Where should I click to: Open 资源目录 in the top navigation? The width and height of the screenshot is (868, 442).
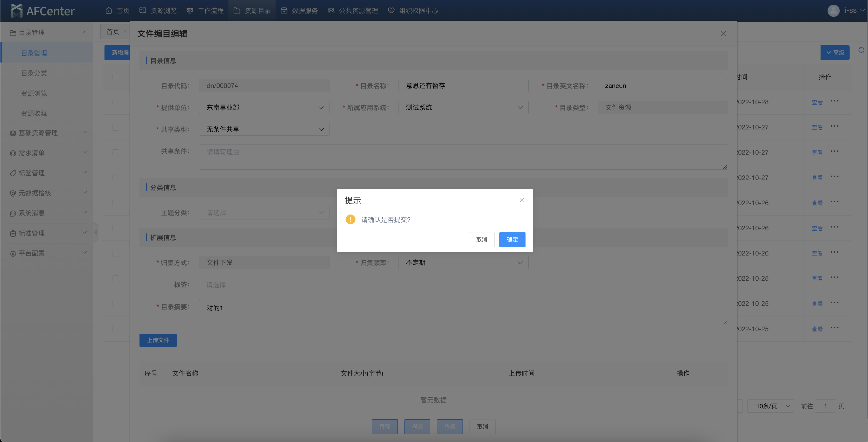252,10
